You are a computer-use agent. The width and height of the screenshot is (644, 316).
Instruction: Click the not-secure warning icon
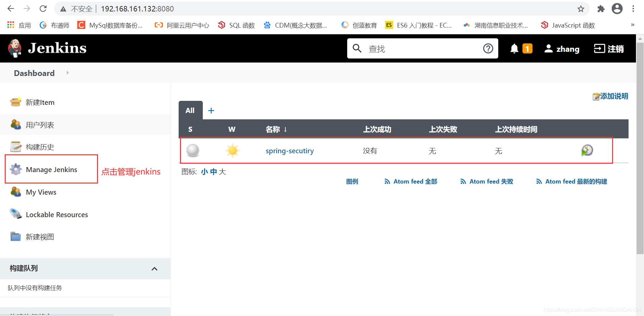point(63,9)
